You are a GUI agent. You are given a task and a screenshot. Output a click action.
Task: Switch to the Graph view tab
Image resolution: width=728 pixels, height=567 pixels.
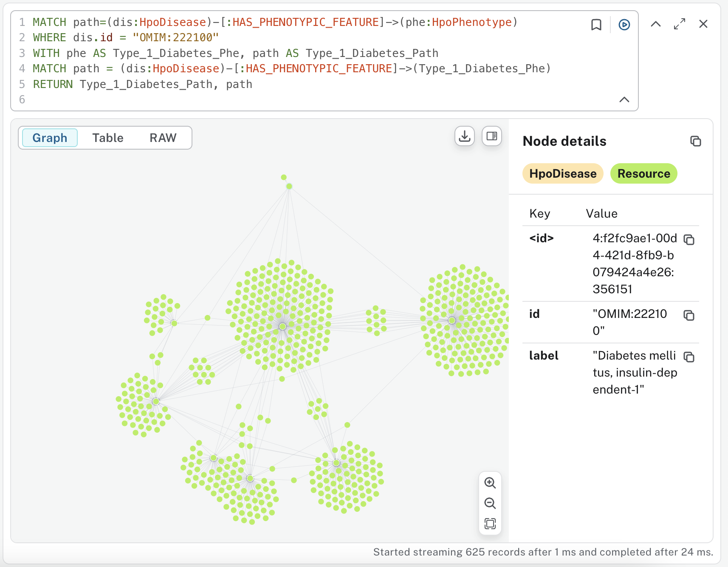point(50,138)
